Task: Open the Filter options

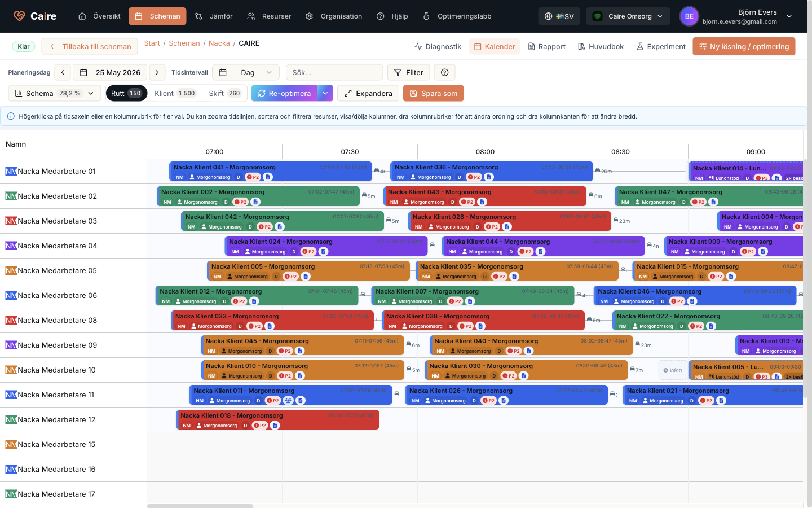Action: 409,72
